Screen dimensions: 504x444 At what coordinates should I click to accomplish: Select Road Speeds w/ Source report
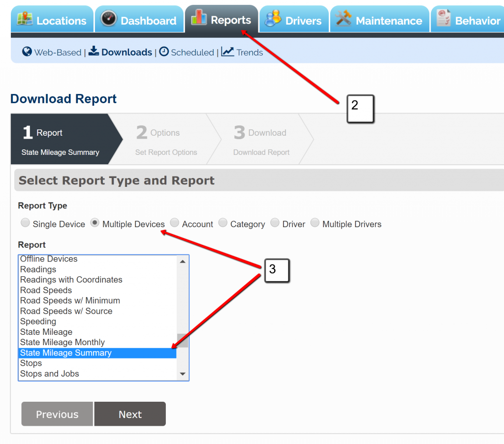98,311
